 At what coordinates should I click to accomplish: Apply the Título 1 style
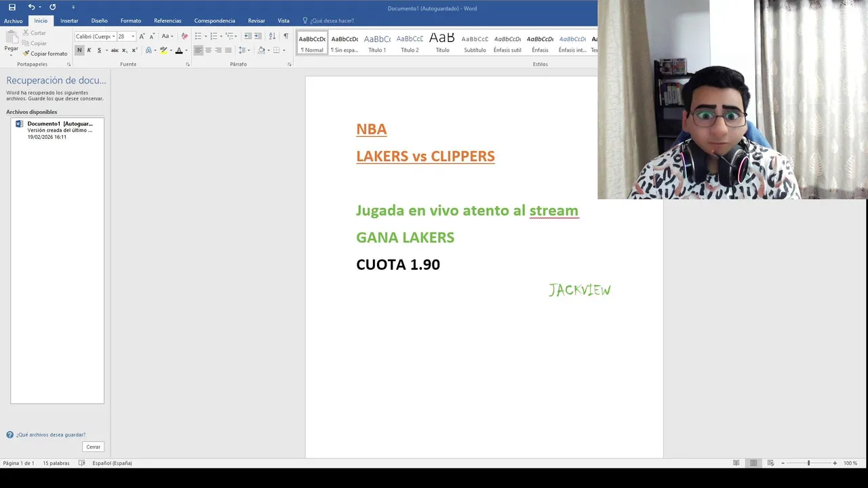377,43
